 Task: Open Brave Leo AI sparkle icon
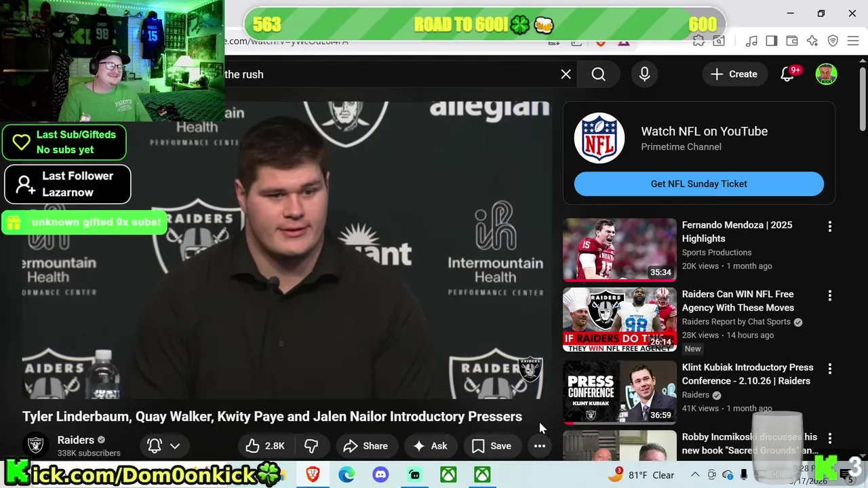812,41
